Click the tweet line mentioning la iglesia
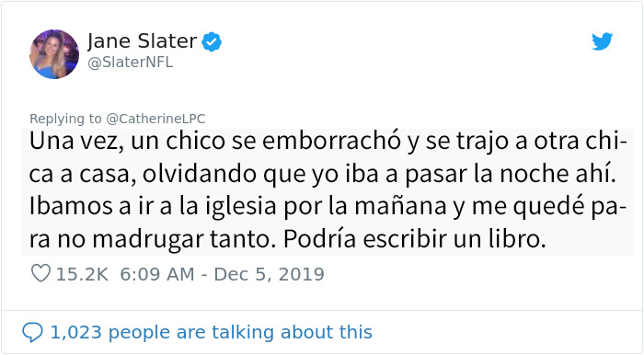 coord(328,206)
